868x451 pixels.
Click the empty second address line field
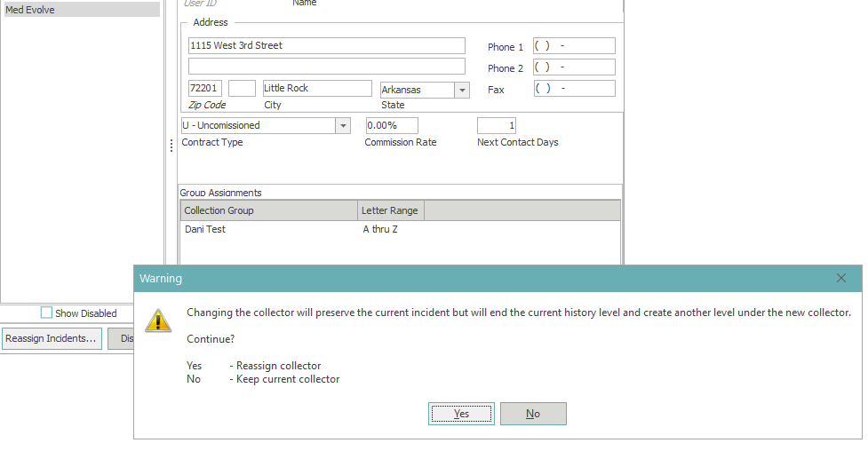(326, 67)
